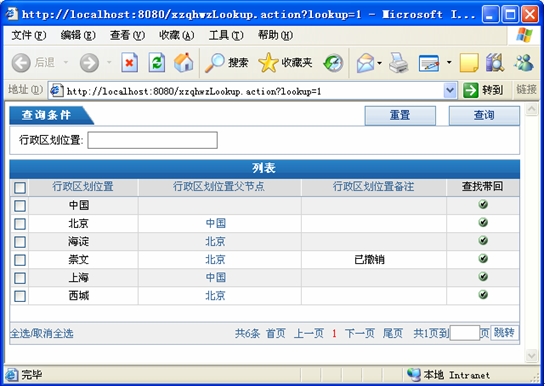This screenshot has width=545, height=386.
Task: Click the green check icon for 中国 row
Action: [x=483, y=204]
